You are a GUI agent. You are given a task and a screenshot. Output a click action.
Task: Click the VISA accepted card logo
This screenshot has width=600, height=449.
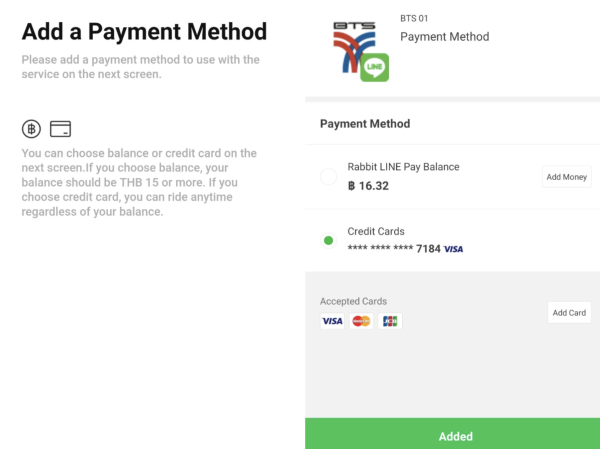click(x=332, y=321)
